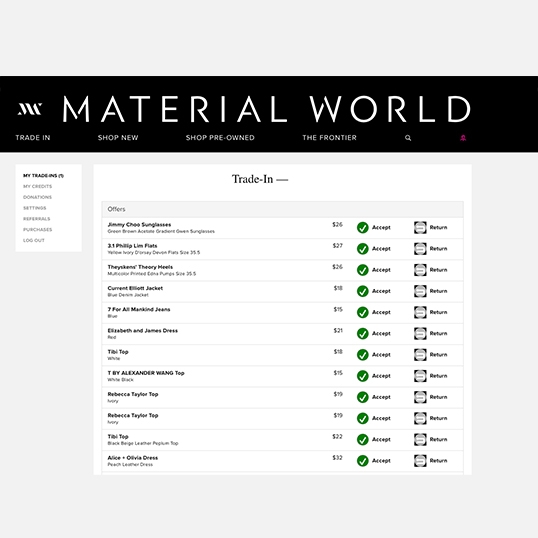
Task: Return icon for T by Alexander Wang Top
Action: tap(420, 376)
